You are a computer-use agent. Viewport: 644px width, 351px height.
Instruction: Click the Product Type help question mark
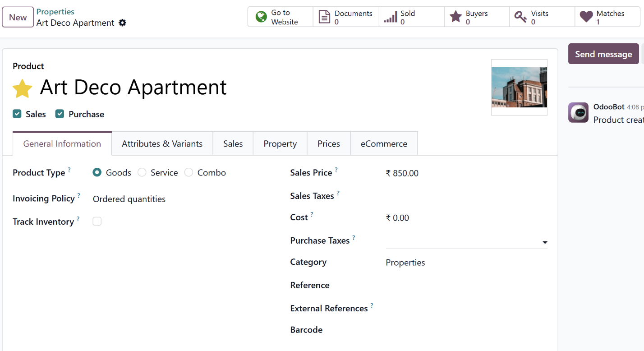tap(69, 170)
